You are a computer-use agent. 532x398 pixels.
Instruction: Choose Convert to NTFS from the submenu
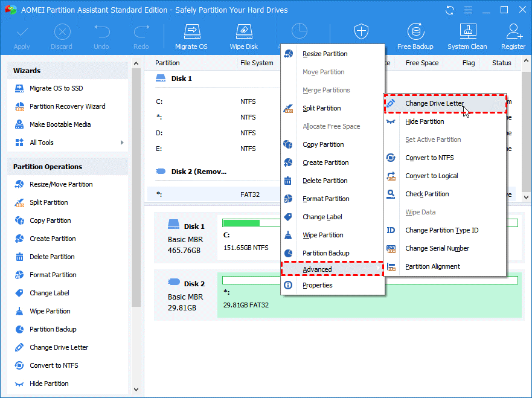[x=431, y=158]
